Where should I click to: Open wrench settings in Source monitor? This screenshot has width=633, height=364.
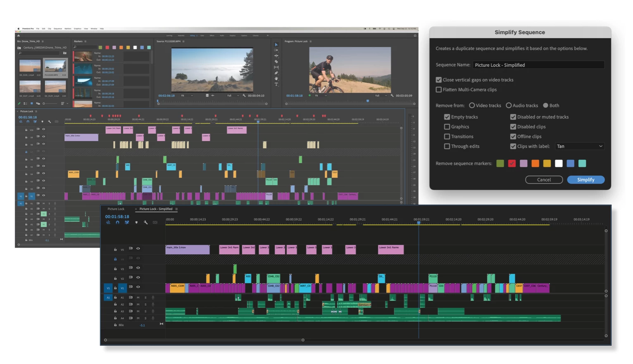[244, 95]
